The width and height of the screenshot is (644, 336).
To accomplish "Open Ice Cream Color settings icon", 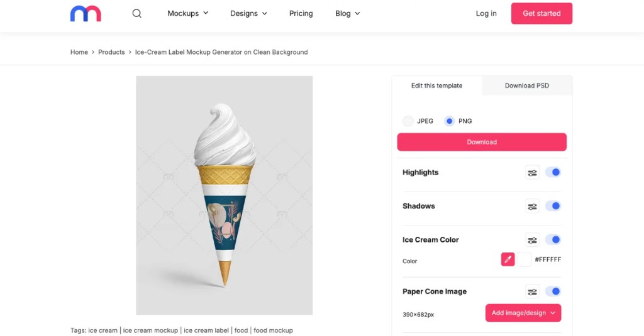I will click(532, 240).
